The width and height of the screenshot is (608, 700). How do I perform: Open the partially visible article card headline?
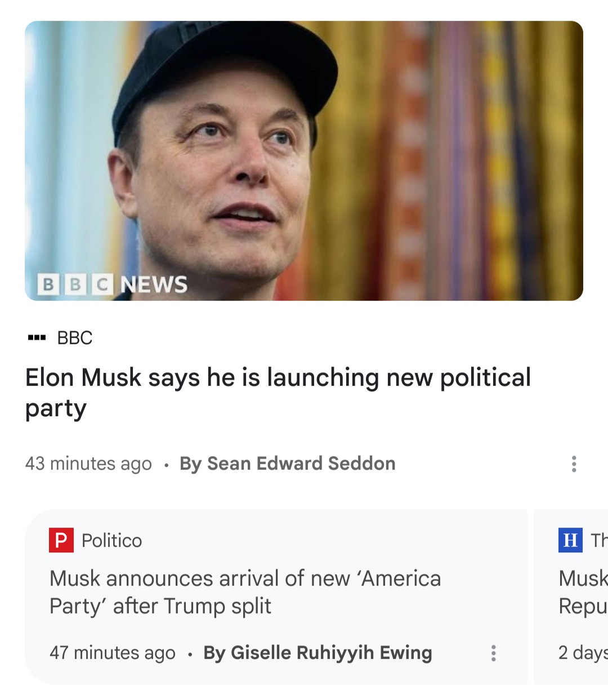tap(583, 592)
